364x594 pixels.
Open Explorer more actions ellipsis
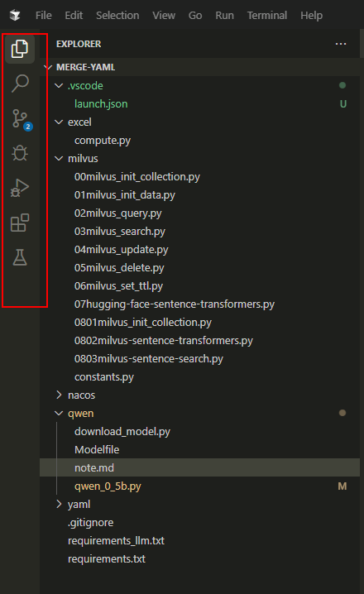tap(341, 44)
